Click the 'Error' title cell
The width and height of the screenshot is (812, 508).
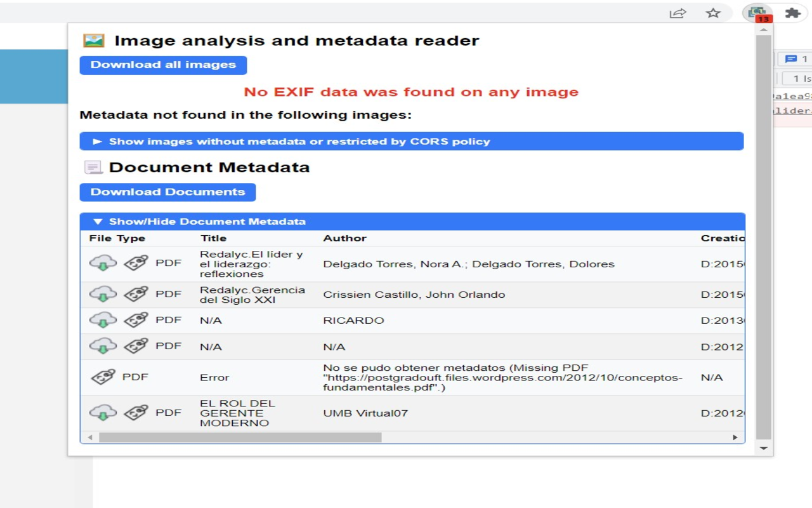214,378
